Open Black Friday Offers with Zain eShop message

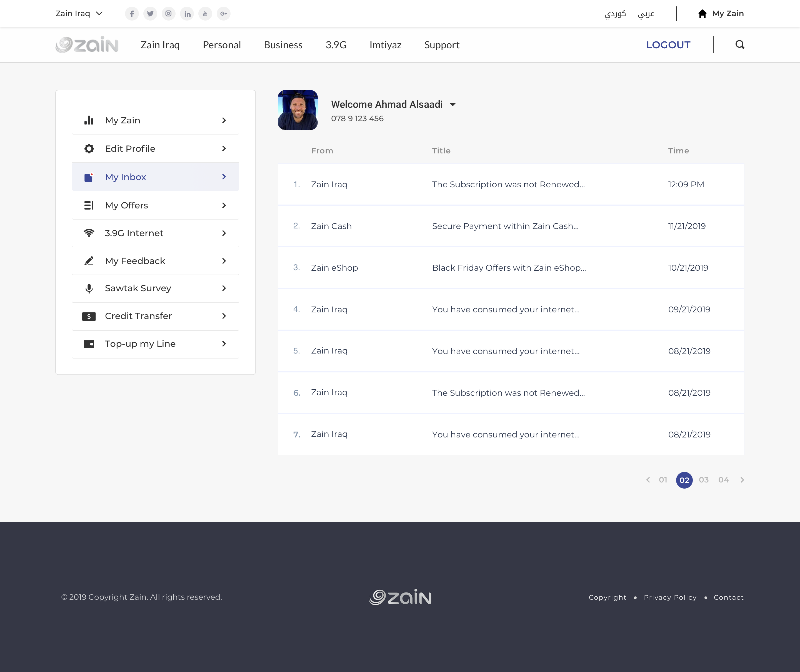tap(511, 268)
